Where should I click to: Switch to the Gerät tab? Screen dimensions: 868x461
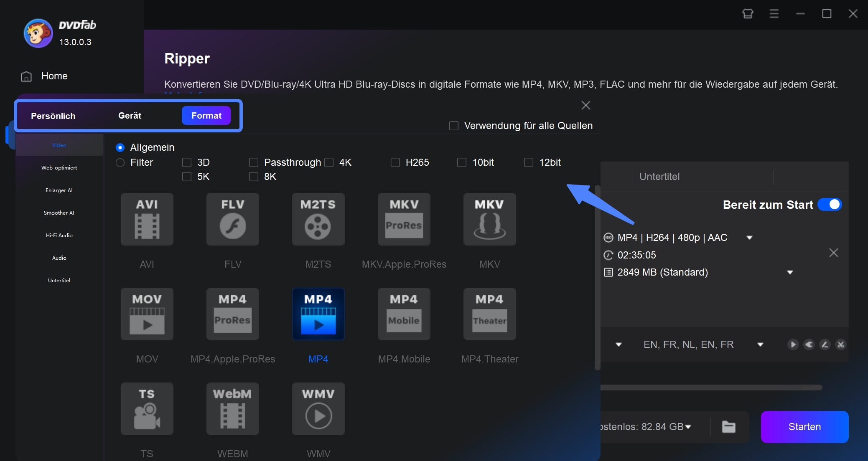click(x=130, y=115)
